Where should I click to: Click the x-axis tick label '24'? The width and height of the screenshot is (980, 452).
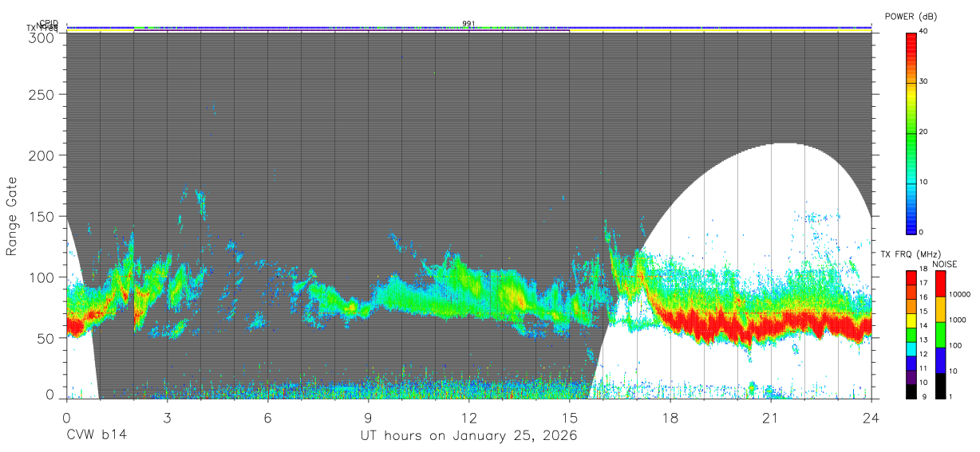(871, 418)
